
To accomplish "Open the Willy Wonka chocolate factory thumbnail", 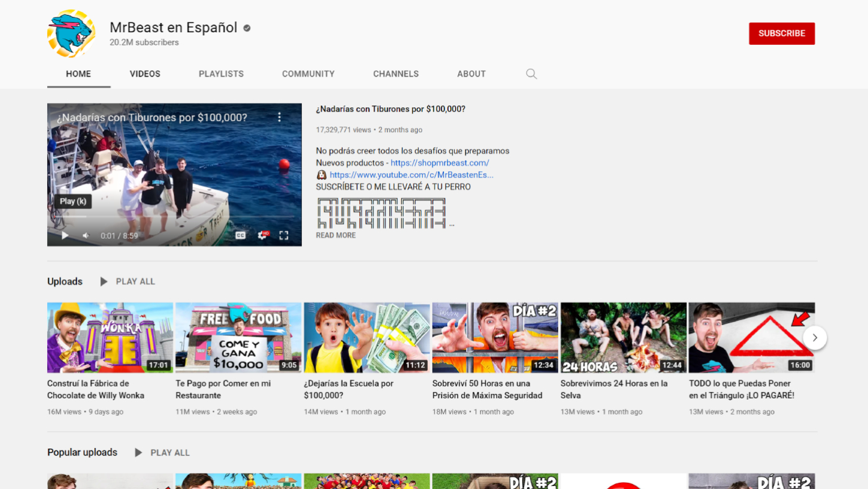I will tap(110, 338).
